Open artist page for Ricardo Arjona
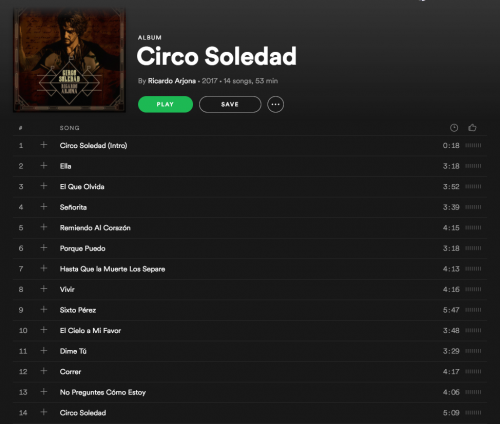 (x=172, y=81)
